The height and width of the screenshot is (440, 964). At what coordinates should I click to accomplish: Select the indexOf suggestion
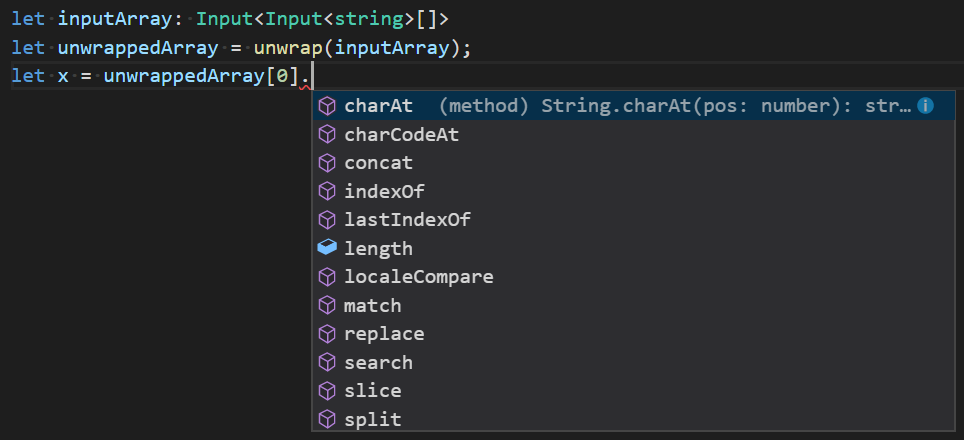pyautogui.click(x=633, y=192)
